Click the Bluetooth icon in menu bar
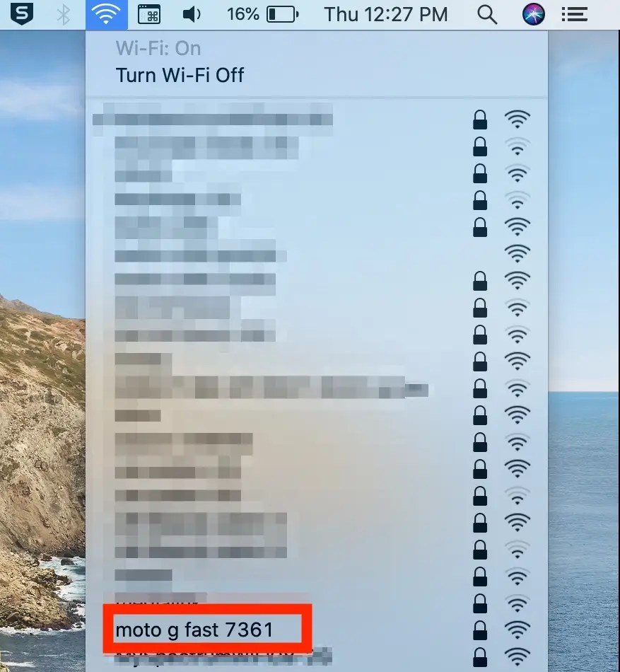Image resolution: width=620 pixels, height=672 pixels. coord(64,15)
